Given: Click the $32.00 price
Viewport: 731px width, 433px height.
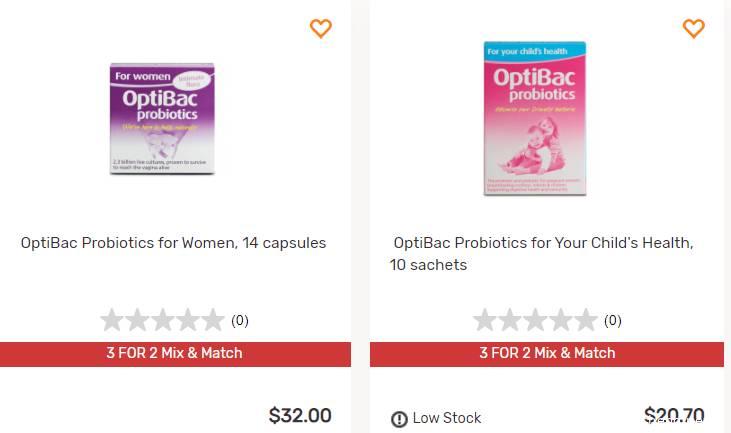Looking at the screenshot, I should click(x=300, y=416).
